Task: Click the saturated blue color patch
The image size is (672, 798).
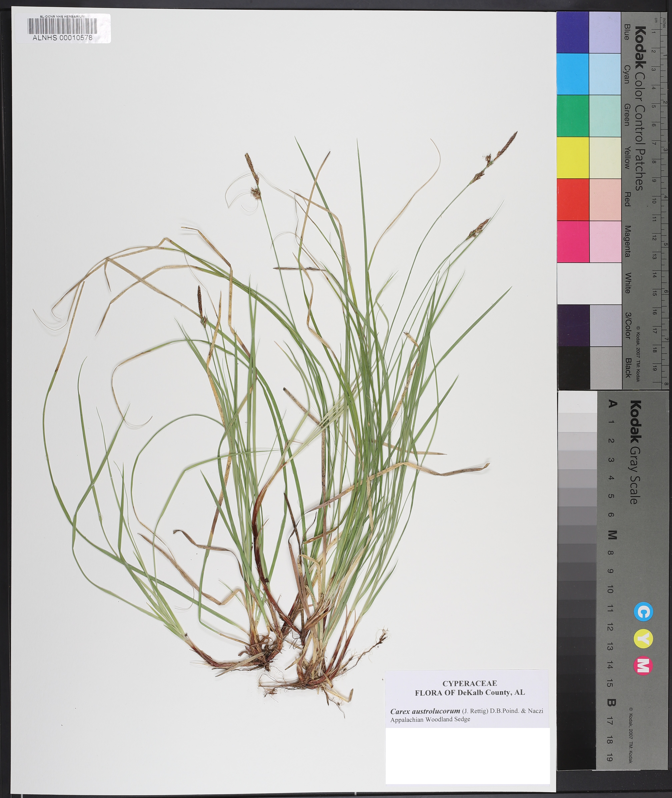Action: coord(573,32)
